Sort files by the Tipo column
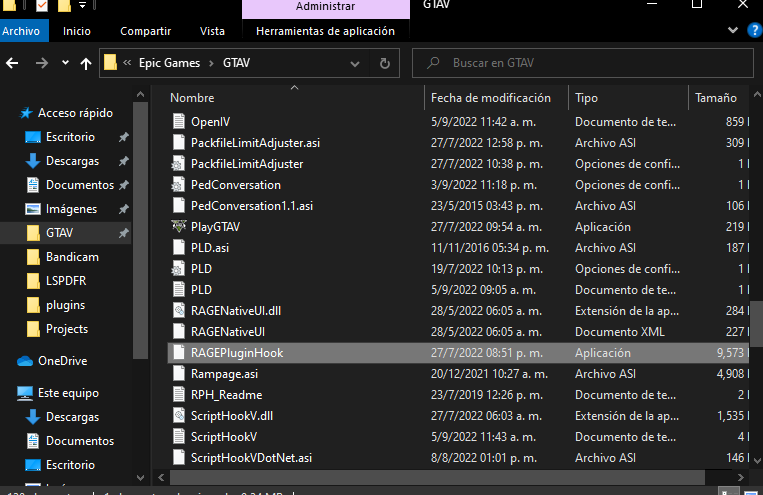Image resolution: width=763 pixels, height=495 pixels. [587, 98]
